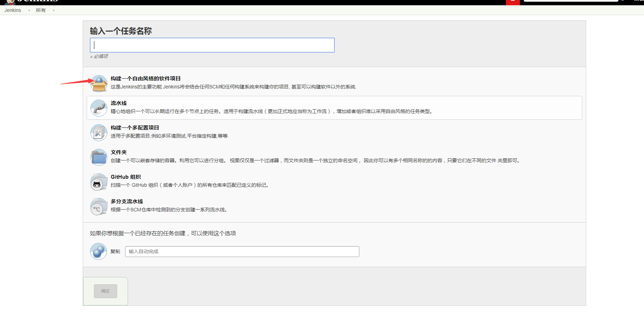Click the blue icon beside the search box
The width and height of the screenshot is (644, 323).
tap(623, 1)
